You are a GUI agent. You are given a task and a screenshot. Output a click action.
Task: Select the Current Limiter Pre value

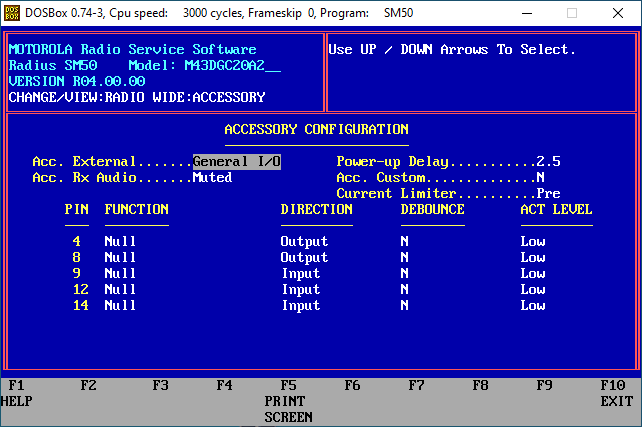click(x=548, y=193)
